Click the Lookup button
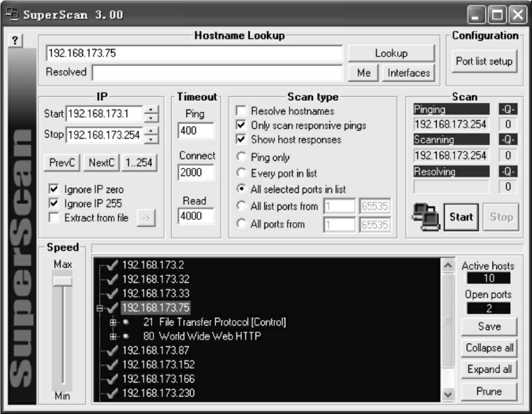 point(391,53)
